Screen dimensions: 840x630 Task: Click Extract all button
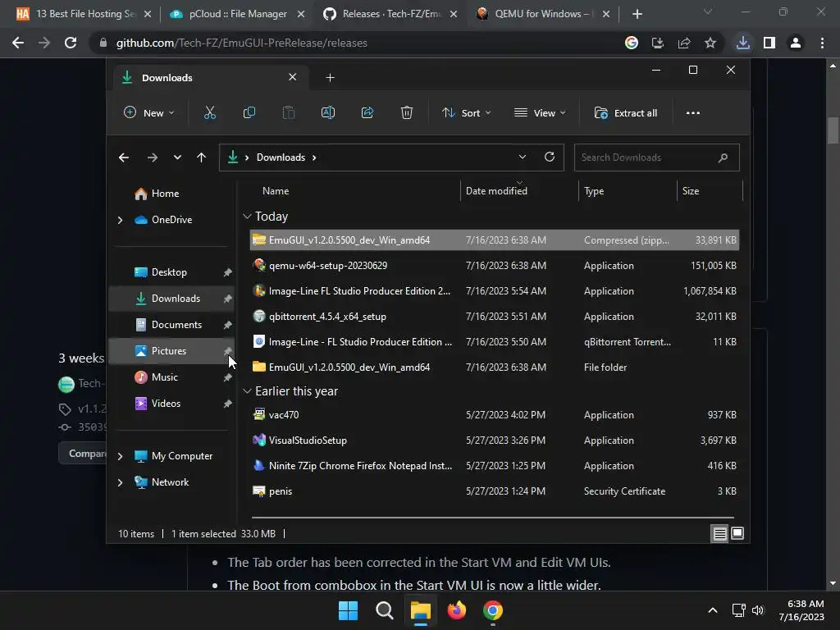pyautogui.click(x=626, y=112)
